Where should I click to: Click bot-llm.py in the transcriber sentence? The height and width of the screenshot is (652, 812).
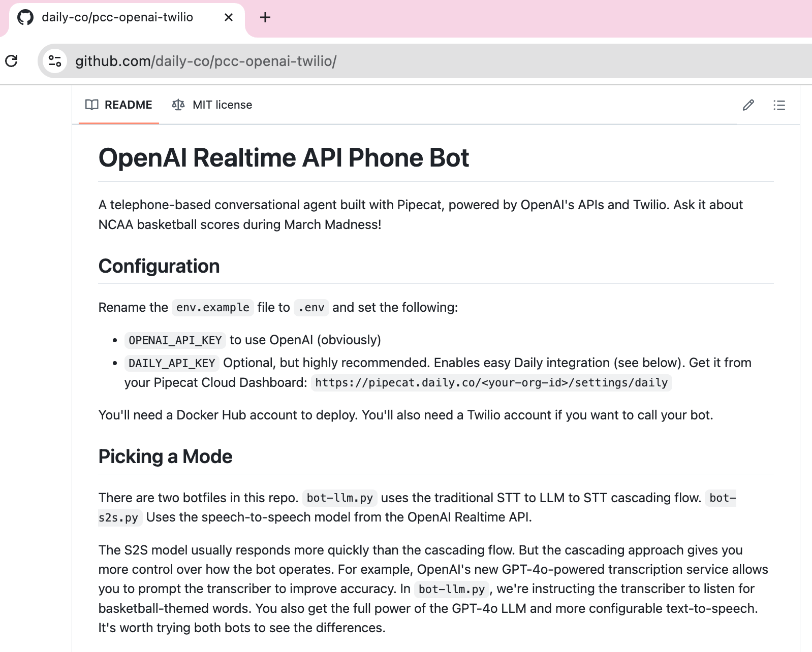click(x=452, y=589)
